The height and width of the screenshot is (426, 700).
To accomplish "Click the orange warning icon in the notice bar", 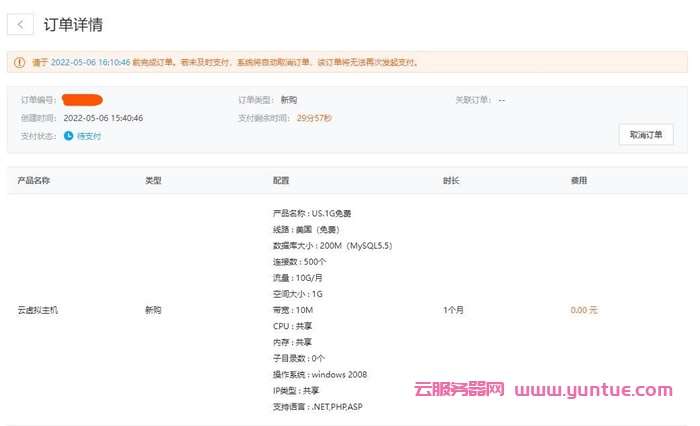I will click(x=19, y=62).
